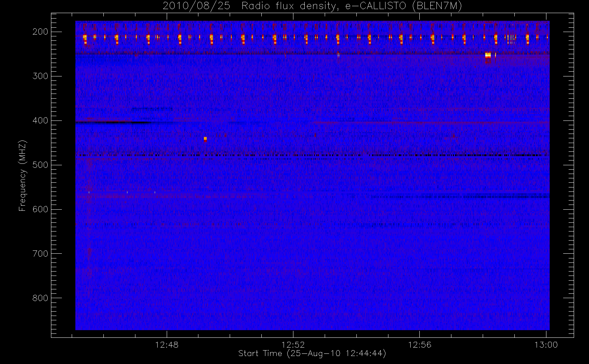Screen dimensions: 589x364
Task: Click the orange spot near 440 MHz at 12:49
Action: [205, 139]
